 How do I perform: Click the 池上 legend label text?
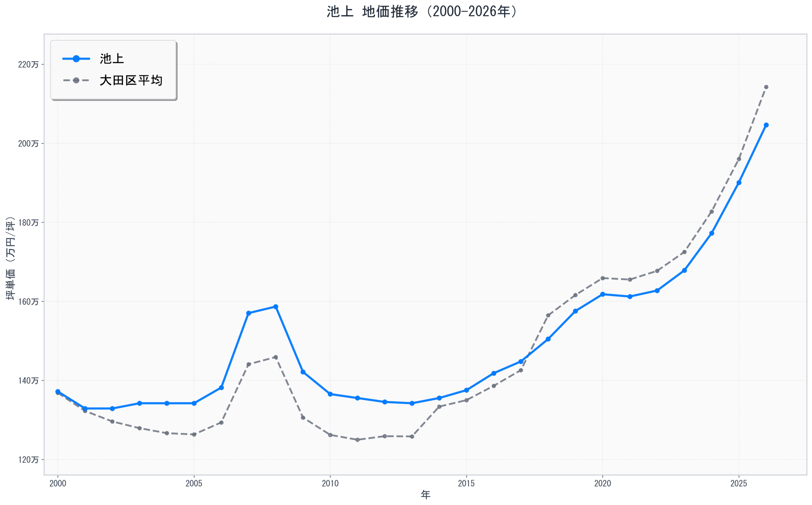tap(112, 59)
